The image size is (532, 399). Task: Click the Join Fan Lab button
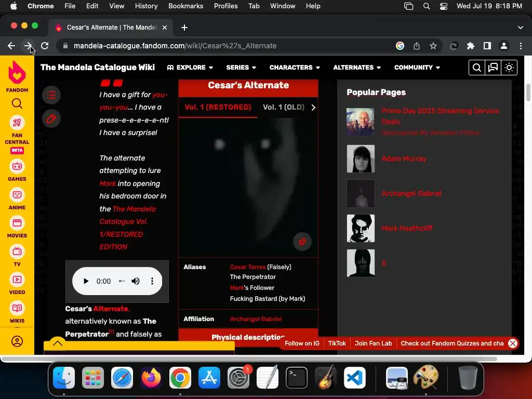373,343
